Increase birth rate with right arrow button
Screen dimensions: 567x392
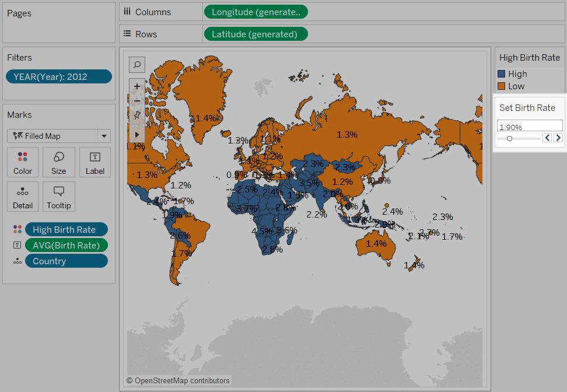558,138
